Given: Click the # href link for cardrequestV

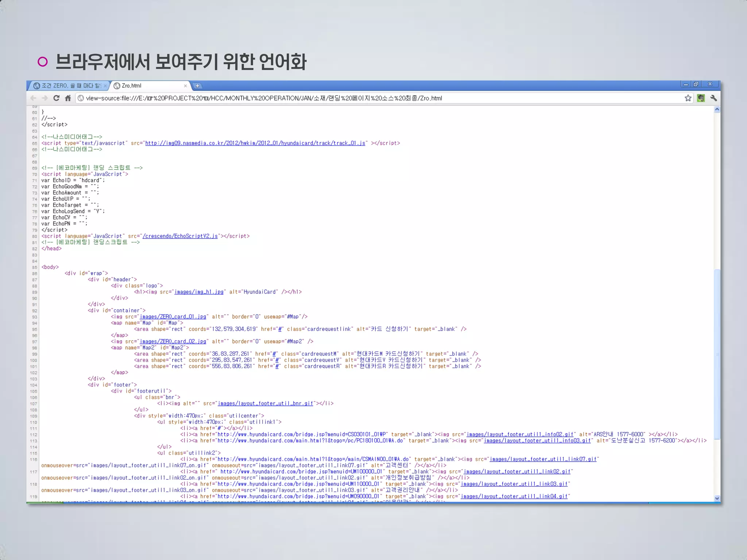Looking at the screenshot, I should 277,360.
